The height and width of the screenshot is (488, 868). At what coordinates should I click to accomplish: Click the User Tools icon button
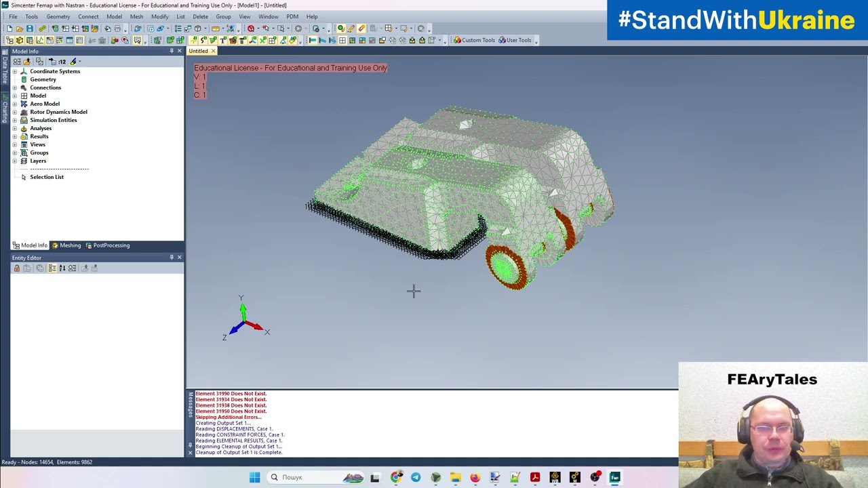pos(515,40)
